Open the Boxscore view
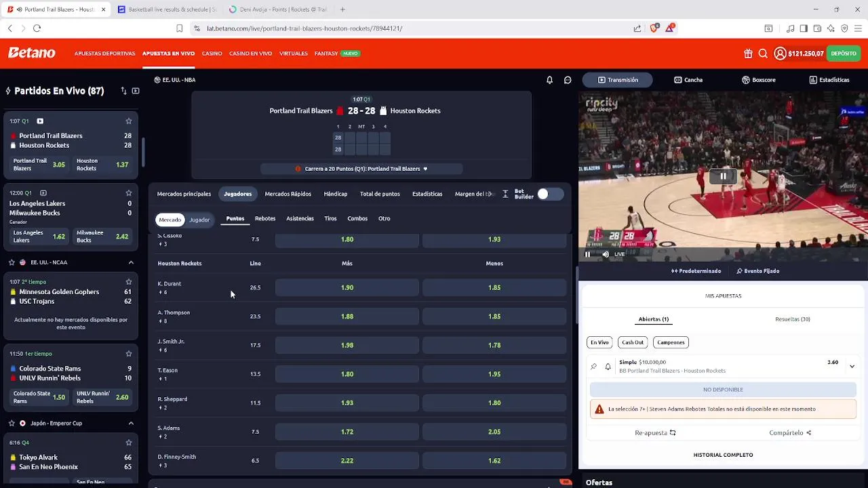Screen dimensions: 868x488 (758, 80)
